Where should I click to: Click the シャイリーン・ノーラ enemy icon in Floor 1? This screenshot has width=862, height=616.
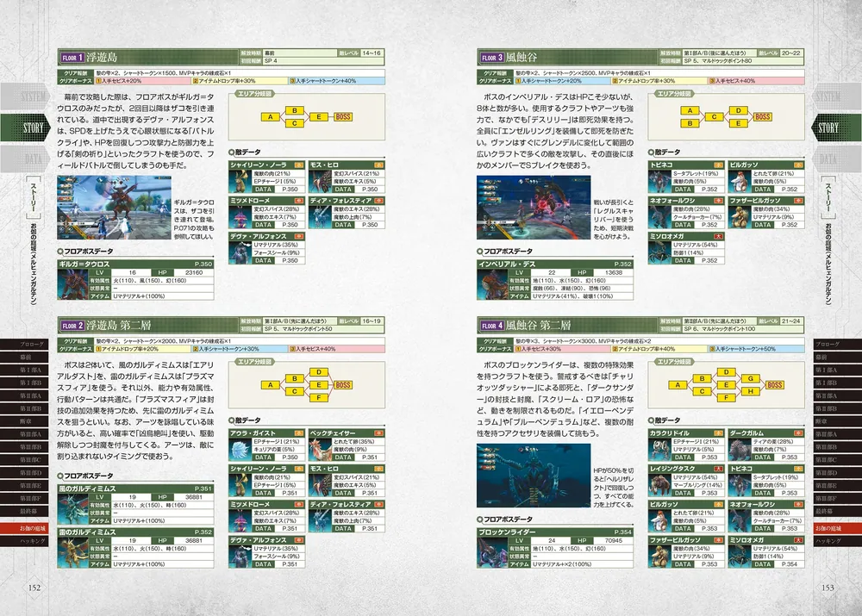pyautogui.click(x=240, y=181)
